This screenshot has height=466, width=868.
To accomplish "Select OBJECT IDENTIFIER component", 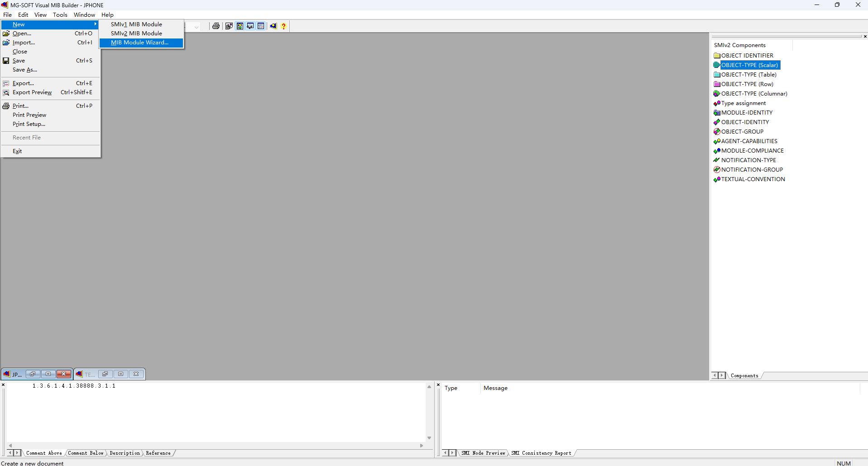I will click(x=743, y=56).
